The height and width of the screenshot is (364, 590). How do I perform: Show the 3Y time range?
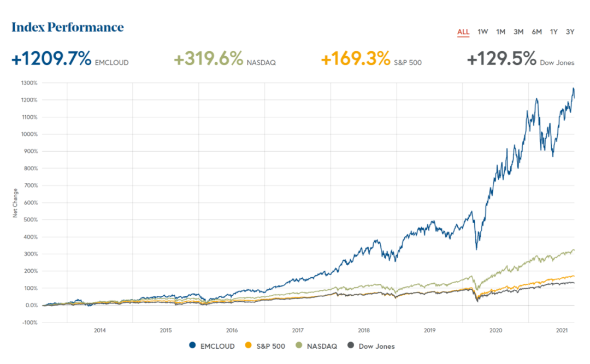coord(570,32)
